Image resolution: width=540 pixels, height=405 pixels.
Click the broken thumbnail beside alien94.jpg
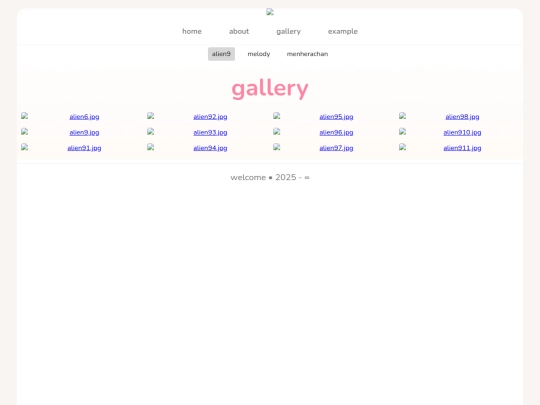pyautogui.click(x=150, y=147)
